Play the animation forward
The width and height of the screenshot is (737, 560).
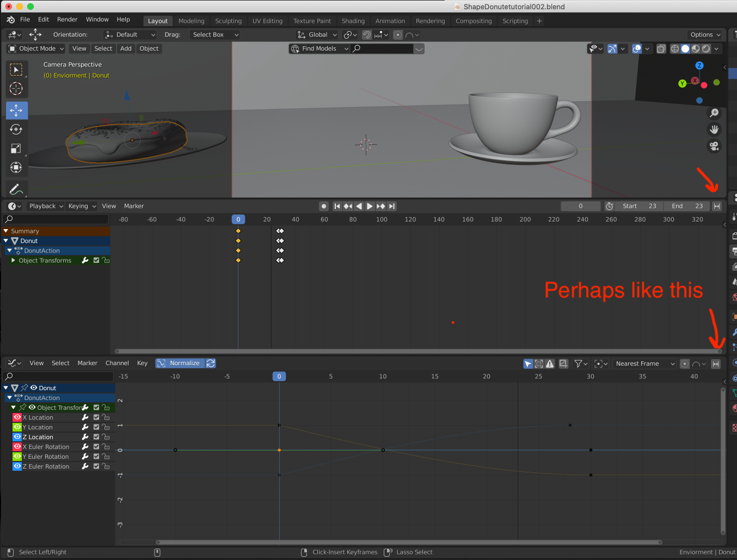pyautogui.click(x=370, y=206)
